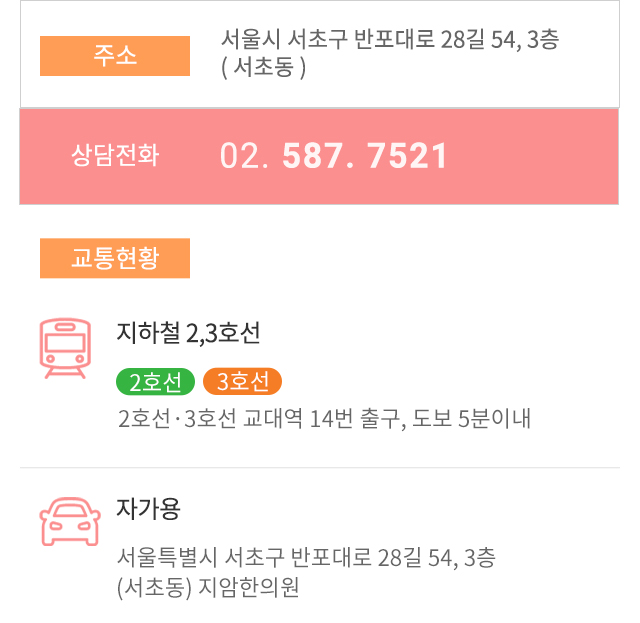Image resolution: width=640 pixels, height=623 pixels.
Task: Click the 도보 5분이내 walking time text
Action: (x=471, y=418)
